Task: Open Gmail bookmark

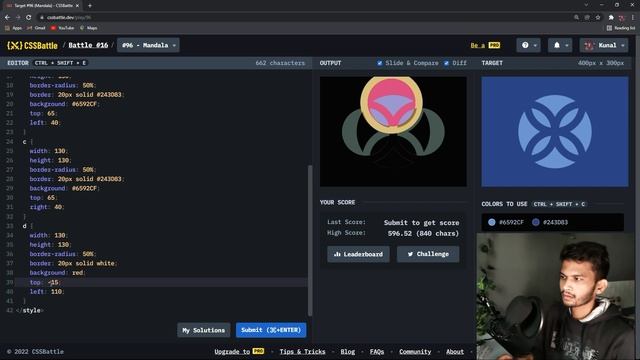Action: [x=36, y=28]
